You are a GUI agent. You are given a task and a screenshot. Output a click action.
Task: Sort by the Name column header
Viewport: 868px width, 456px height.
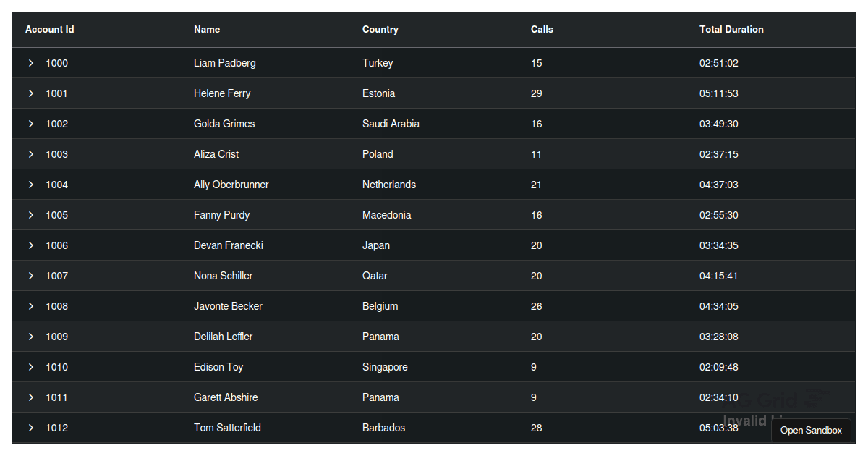207,30
